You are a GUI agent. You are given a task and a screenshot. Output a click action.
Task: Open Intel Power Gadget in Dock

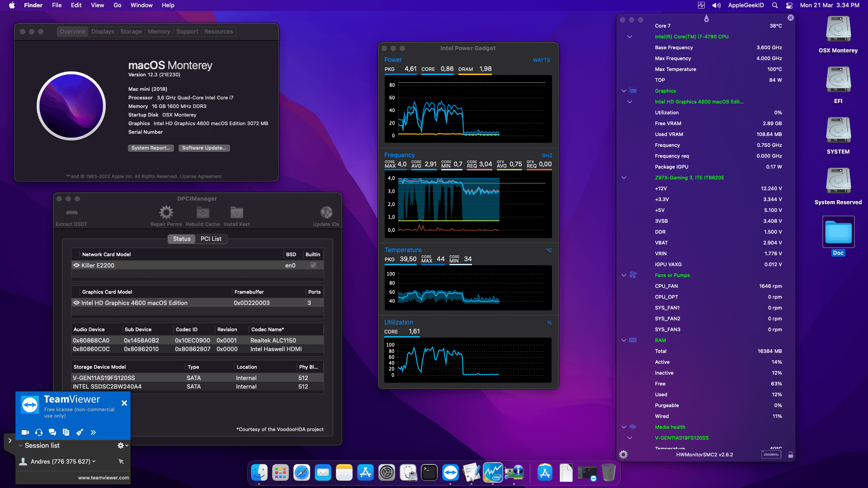tap(493, 473)
